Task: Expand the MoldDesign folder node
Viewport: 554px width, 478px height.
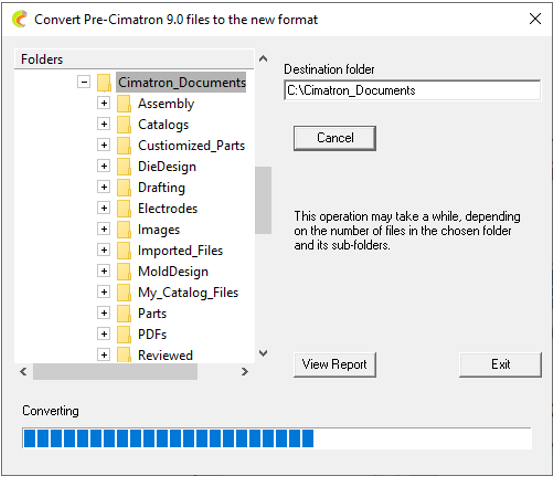Action: (x=104, y=271)
